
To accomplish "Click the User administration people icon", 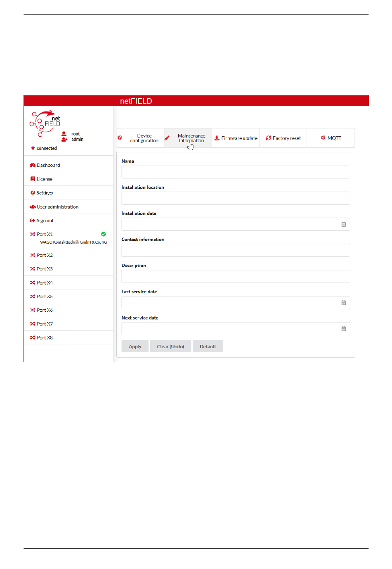I will click(33, 206).
